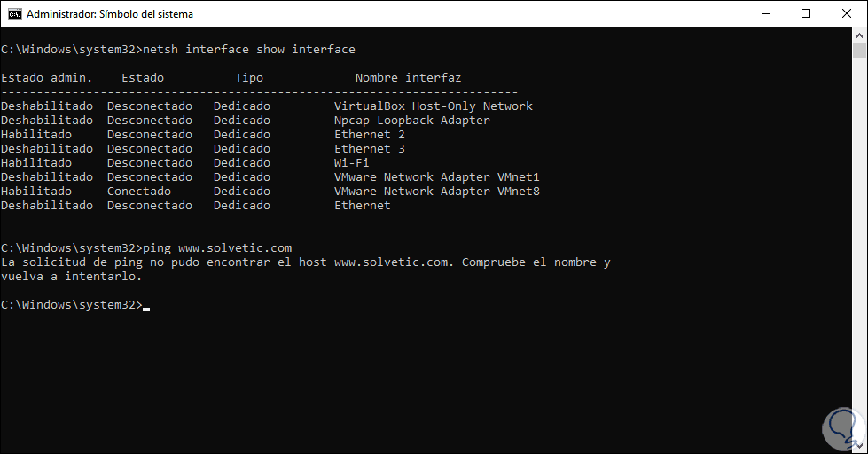Click the netsh interface show interface command
This screenshot has height=454, width=868.
click(248, 49)
